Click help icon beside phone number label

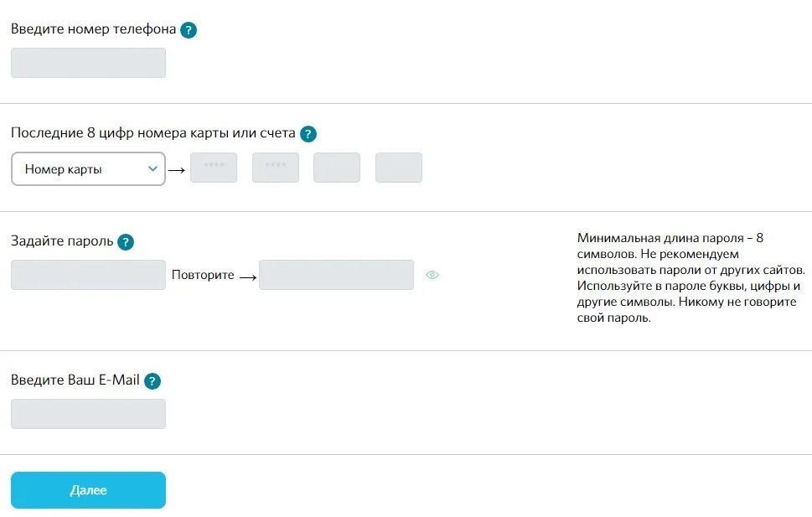[189, 30]
